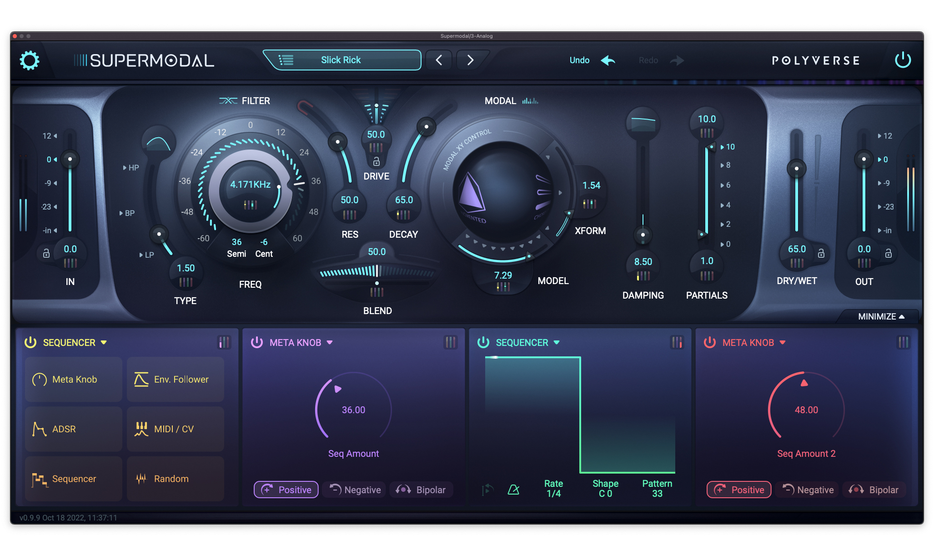The image size is (934, 560).
Task: Expand the green SEQUENCER dropdown arrow
Action: coord(557,343)
